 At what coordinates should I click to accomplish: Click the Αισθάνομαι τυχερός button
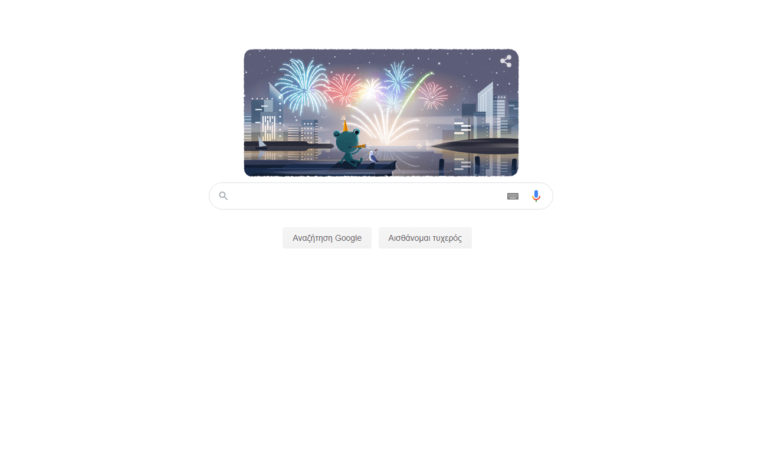(425, 238)
